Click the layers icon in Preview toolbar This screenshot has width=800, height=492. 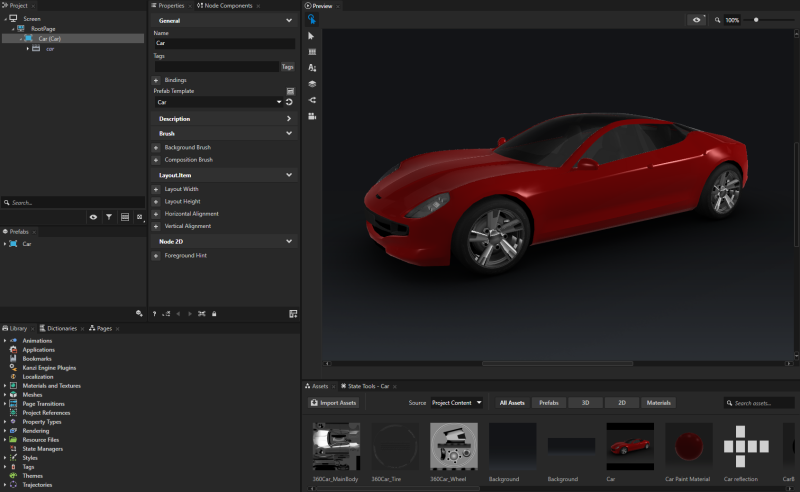click(x=312, y=84)
